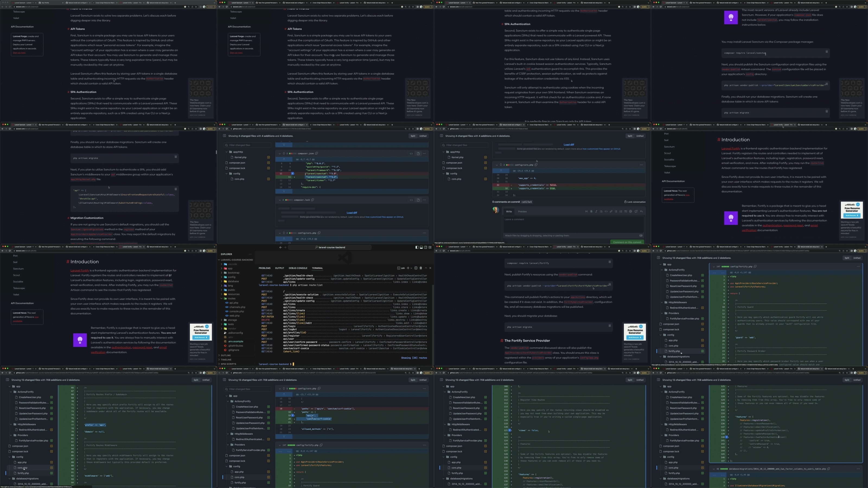Image resolution: width=868 pixels, height=488 pixels.
Task: Click Lock conversation
Action: pos(635,202)
